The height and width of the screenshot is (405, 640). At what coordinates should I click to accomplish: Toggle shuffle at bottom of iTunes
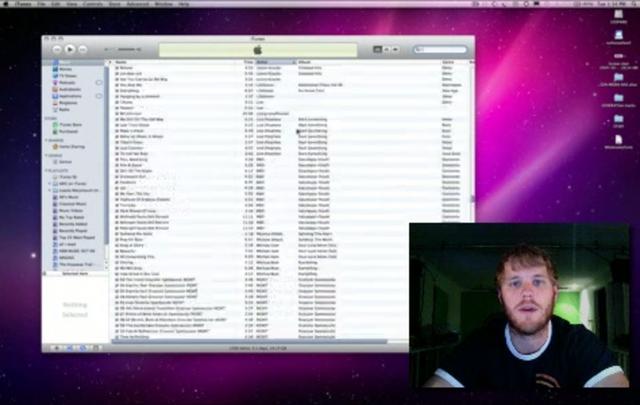(x=69, y=348)
